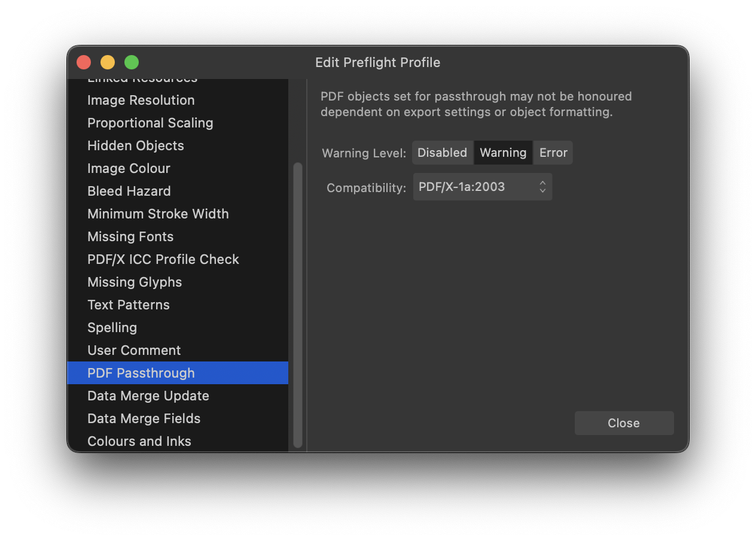The height and width of the screenshot is (541, 756).
Task: Select the "Proportional Scaling" check
Action: click(150, 123)
